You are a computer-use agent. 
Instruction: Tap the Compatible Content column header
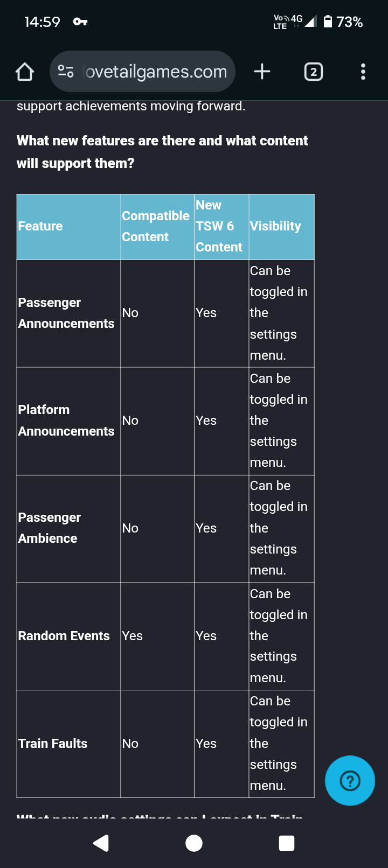pyautogui.click(x=155, y=226)
